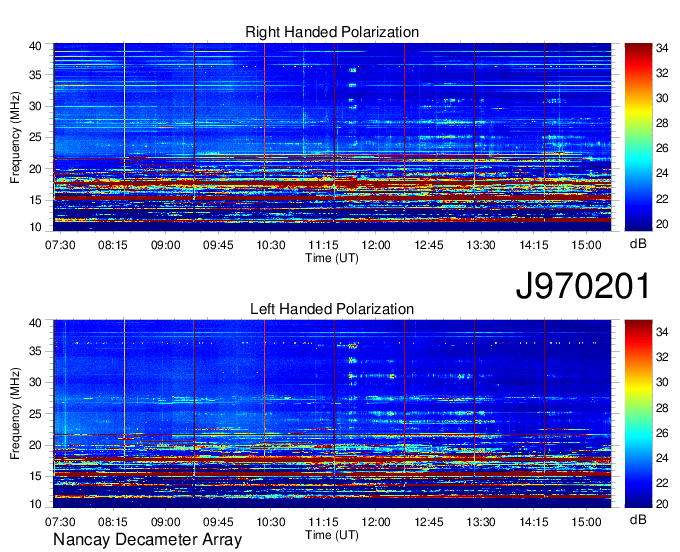Click the 30 value on the top color bar
This screenshot has height=552, width=680.
pos(662,98)
